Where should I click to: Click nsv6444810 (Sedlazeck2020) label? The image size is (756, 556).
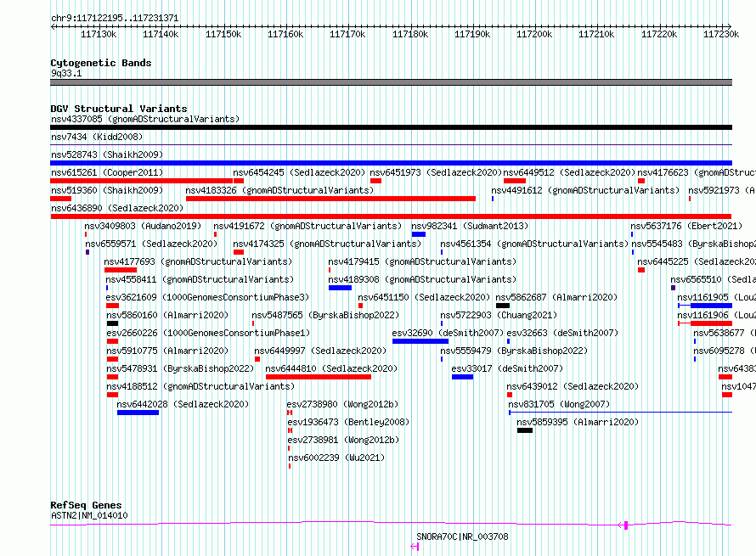[332, 368]
